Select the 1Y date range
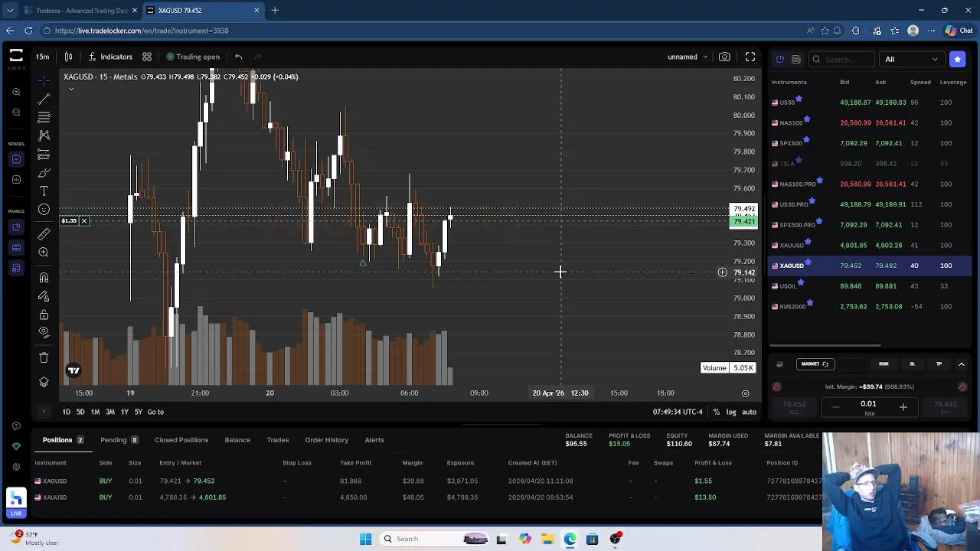The height and width of the screenshot is (551, 980). tap(124, 412)
